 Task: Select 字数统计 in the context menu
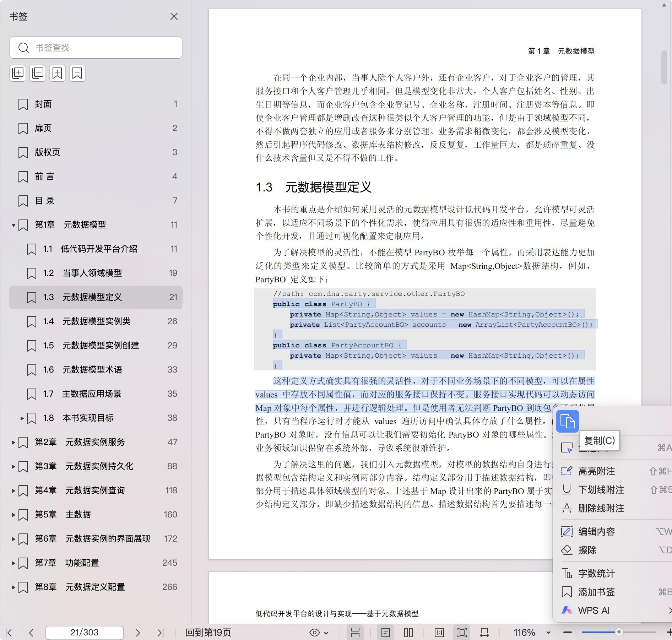coord(596,574)
